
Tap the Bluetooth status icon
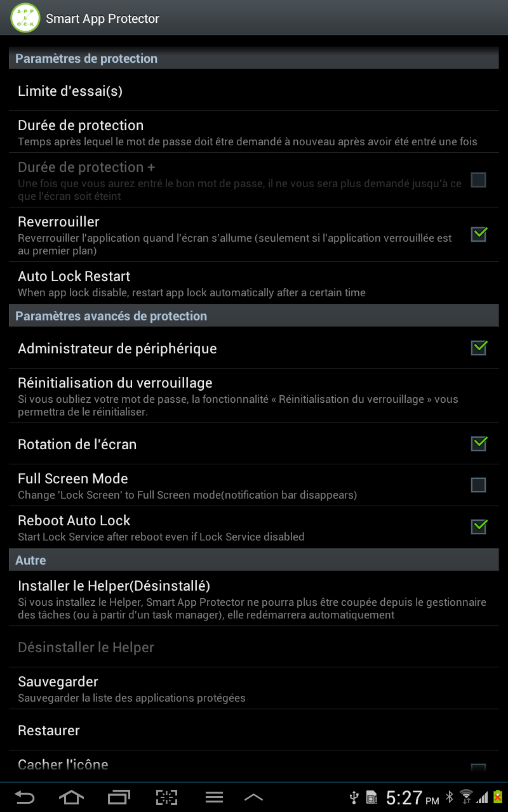tap(450, 797)
